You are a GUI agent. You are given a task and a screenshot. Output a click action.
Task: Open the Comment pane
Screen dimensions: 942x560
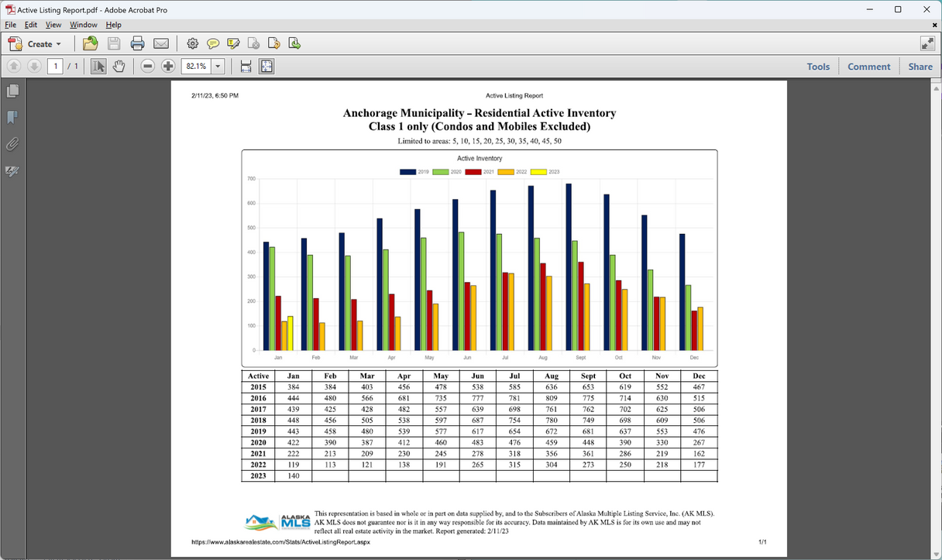(868, 67)
